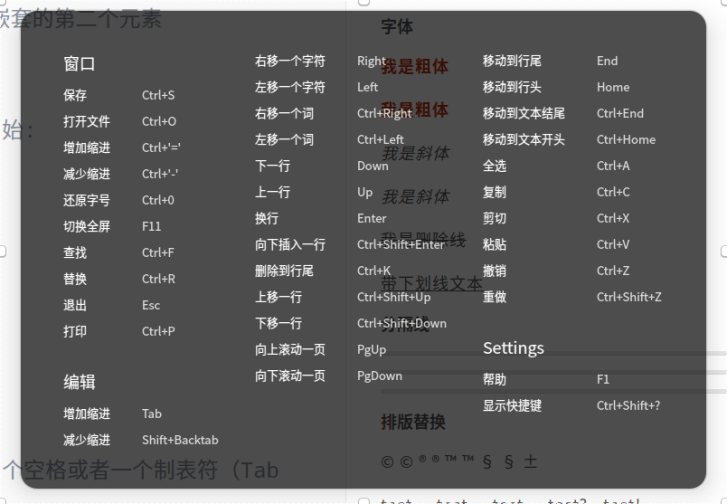This screenshot has height=504, width=728.
Task: Select the 还原字号 label
Action: coord(87,200)
